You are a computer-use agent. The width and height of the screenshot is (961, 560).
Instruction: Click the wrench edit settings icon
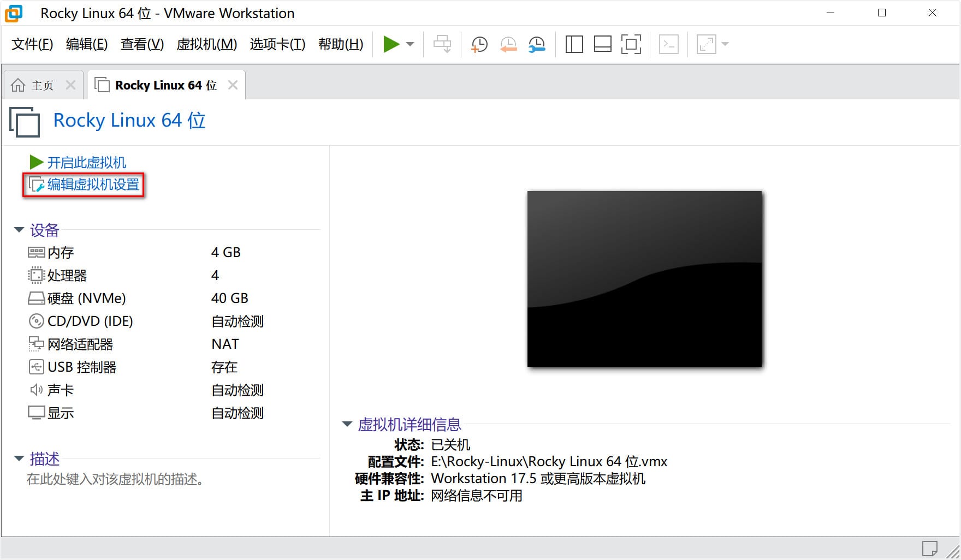pos(37,185)
